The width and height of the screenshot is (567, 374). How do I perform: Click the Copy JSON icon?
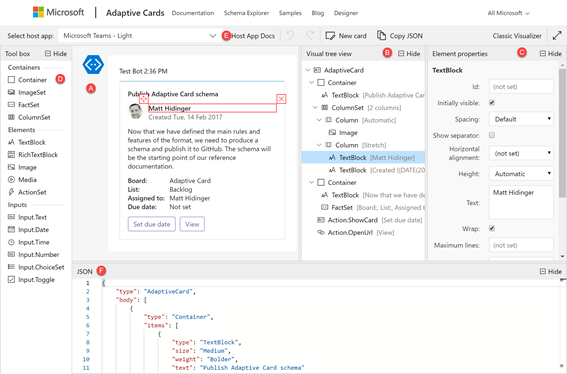click(x=381, y=35)
